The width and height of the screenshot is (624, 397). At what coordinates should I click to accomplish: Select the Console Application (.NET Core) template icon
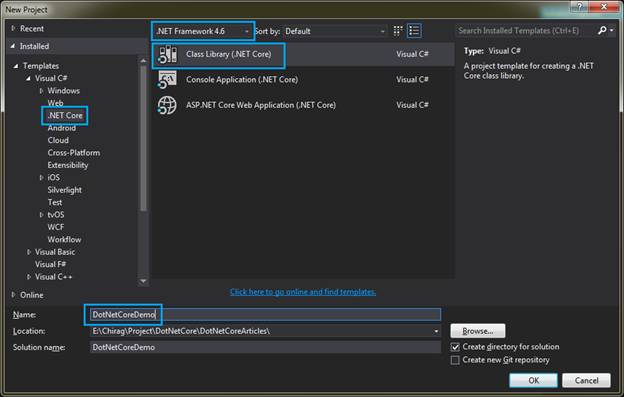pyautogui.click(x=167, y=80)
